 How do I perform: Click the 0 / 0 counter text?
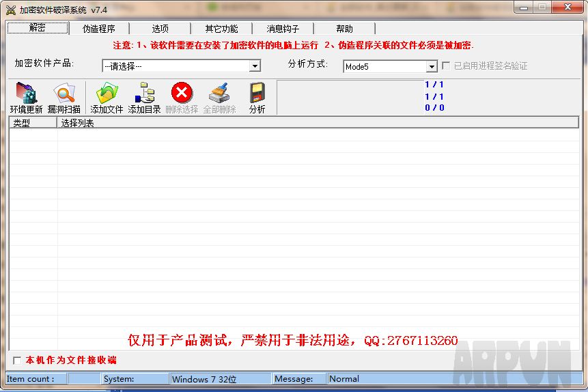pos(434,108)
